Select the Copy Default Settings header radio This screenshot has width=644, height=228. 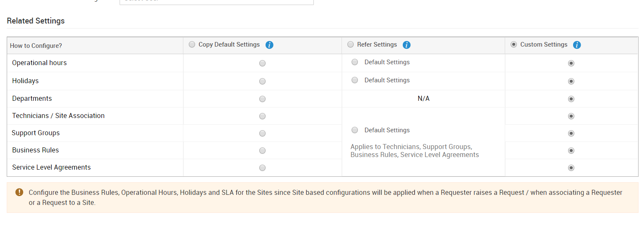[192, 45]
